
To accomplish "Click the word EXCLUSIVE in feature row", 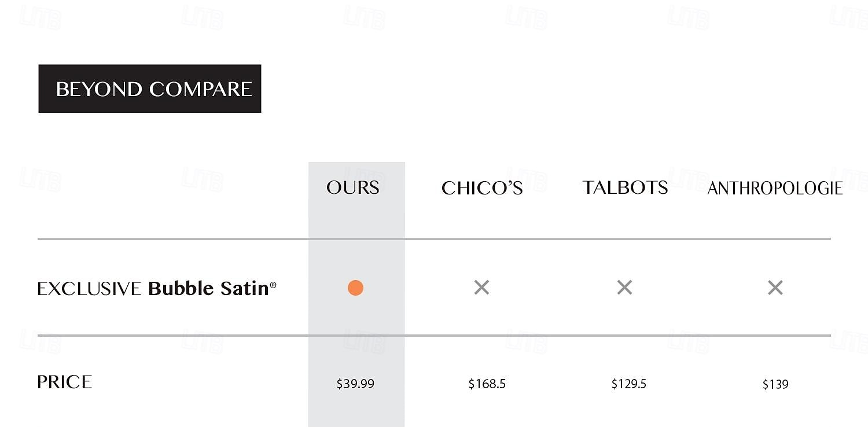I will click(89, 289).
